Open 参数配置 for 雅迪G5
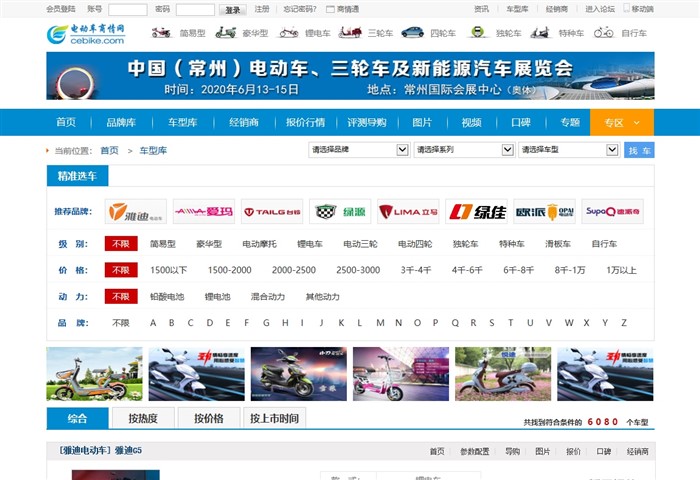 point(475,451)
